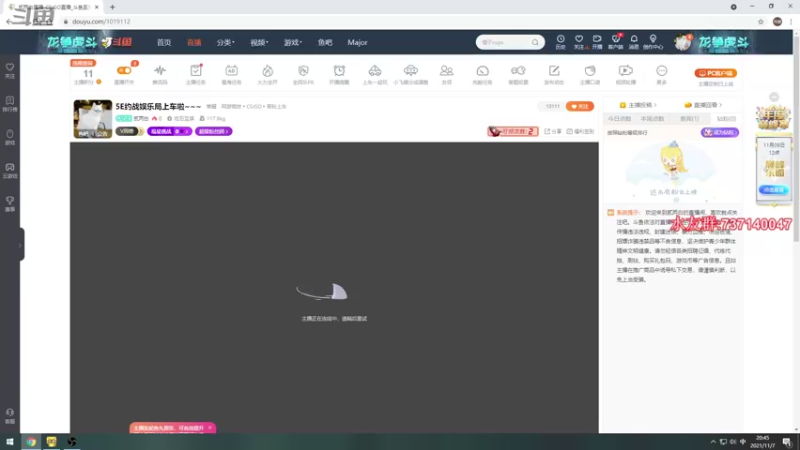Click the user avatar in header
The width and height of the screenshot is (800, 450).
pyautogui.click(x=682, y=42)
